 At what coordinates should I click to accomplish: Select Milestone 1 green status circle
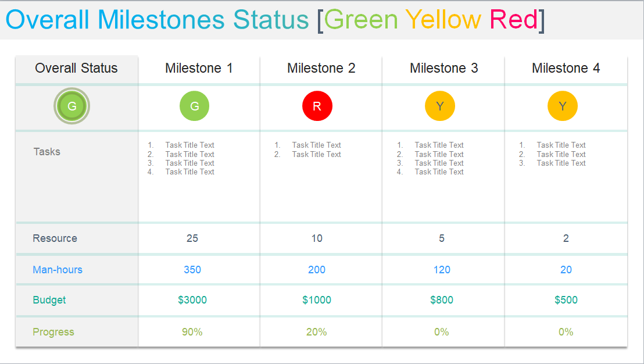195,106
